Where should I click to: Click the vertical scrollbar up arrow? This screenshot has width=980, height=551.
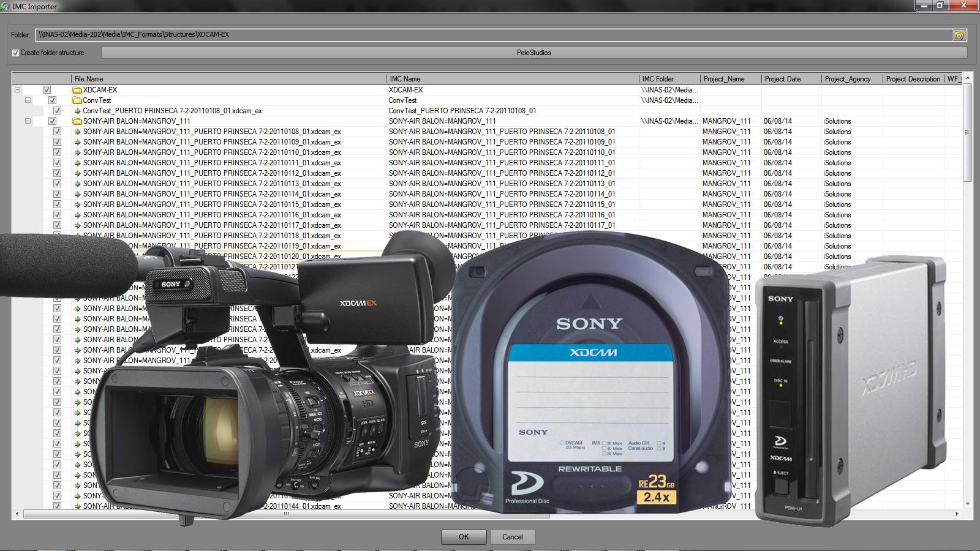(x=968, y=78)
